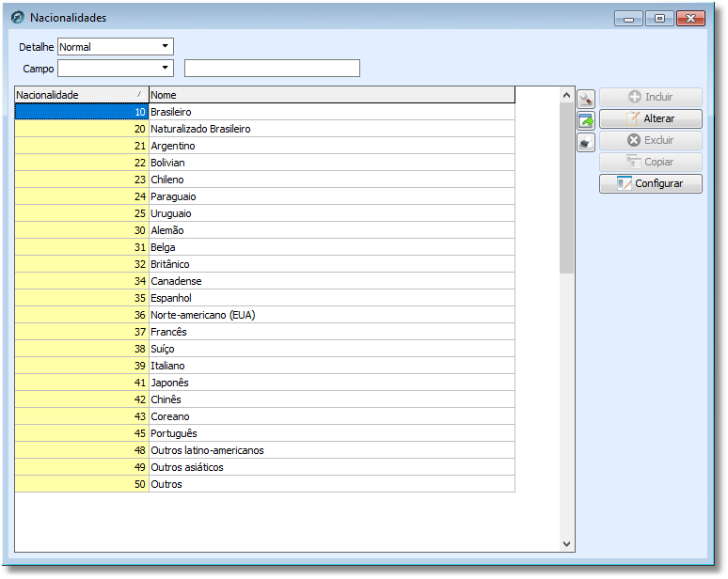Open the Detalhe dropdown showing Normal
Viewport: 728px width, 579px height.
click(x=115, y=47)
